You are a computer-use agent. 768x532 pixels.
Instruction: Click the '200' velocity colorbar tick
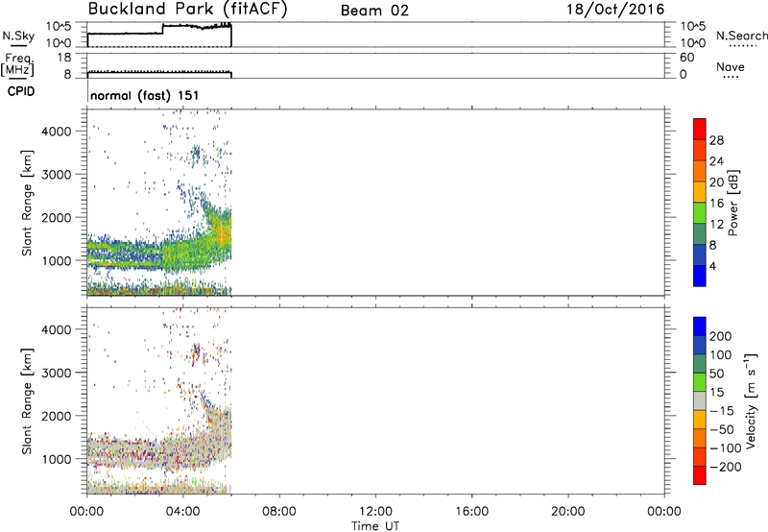pyautogui.click(x=721, y=336)
